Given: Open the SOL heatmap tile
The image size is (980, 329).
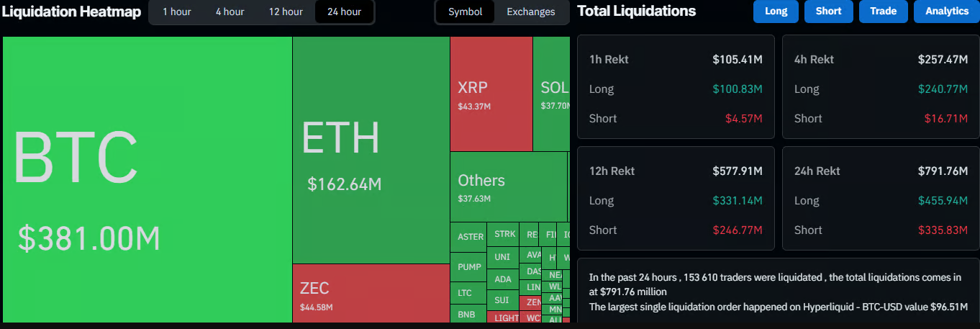Looking at the screenshot, I should tap(553, 94).
